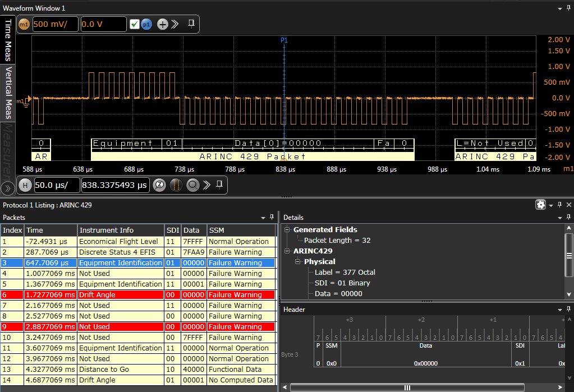
Task: Click the gear icon in Protocol Listing panel
Action: (540, 205)
